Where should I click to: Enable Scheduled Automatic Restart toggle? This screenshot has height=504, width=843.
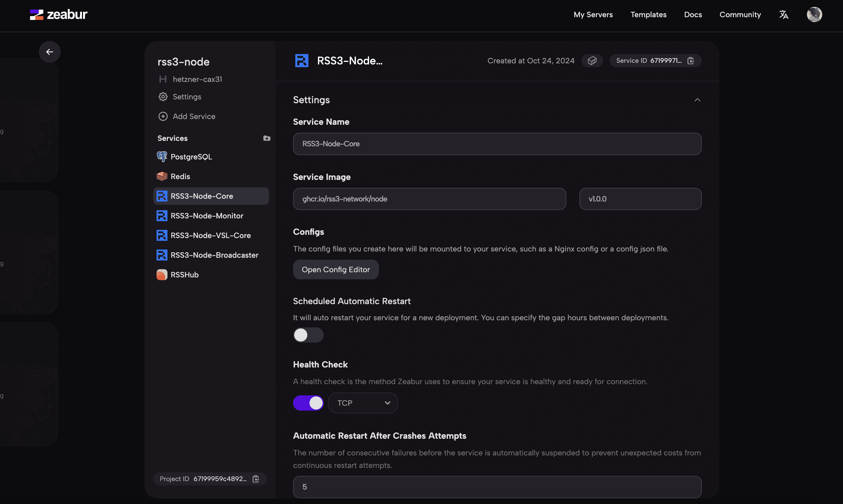coord(308,335)
